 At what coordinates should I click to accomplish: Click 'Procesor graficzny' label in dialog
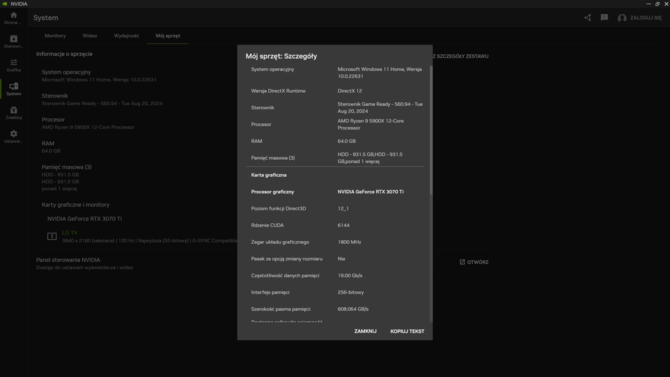point(273,192)
